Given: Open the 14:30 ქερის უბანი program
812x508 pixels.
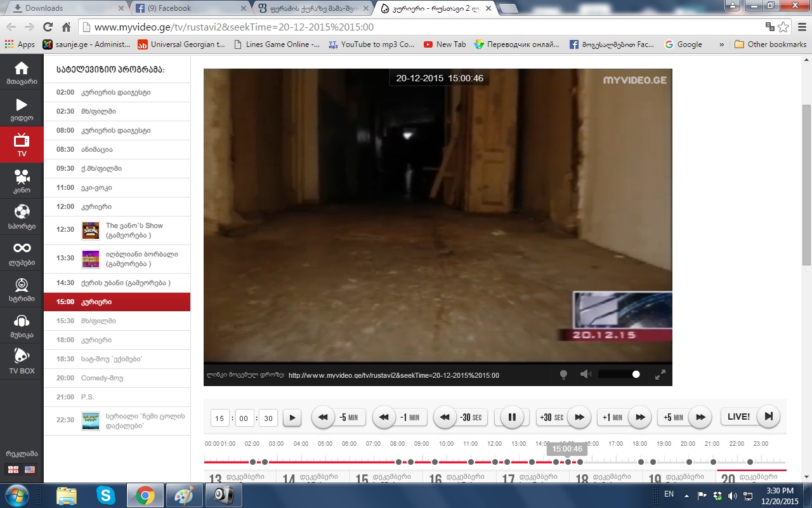Looking at the screenshot, I should click(x=117, y=283).
